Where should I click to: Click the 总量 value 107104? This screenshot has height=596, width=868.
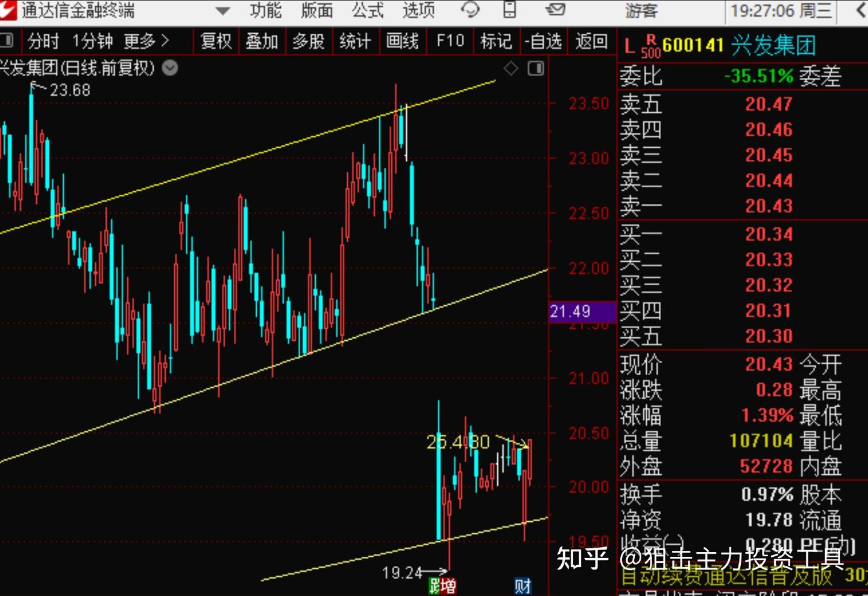pyautogui.click(x=761, y=440)
